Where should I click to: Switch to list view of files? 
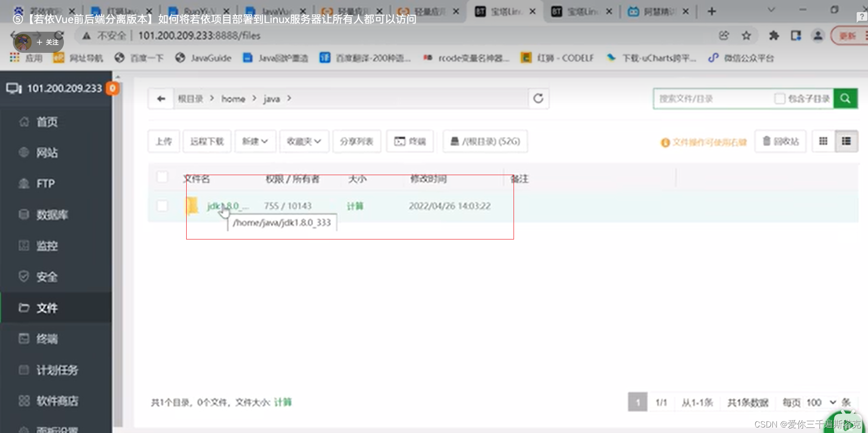(846, 141)
